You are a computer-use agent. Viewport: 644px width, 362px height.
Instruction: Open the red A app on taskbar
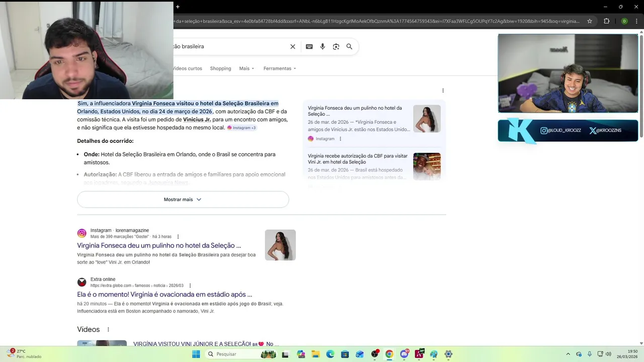pos(419,354)
